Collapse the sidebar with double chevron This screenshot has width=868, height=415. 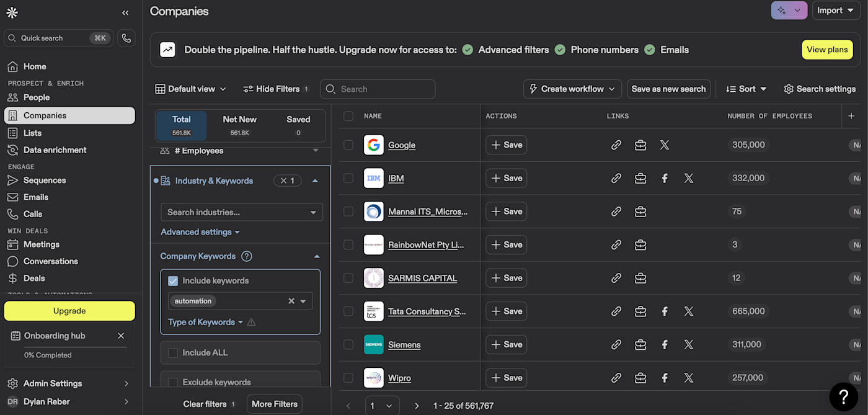(125, 12)
